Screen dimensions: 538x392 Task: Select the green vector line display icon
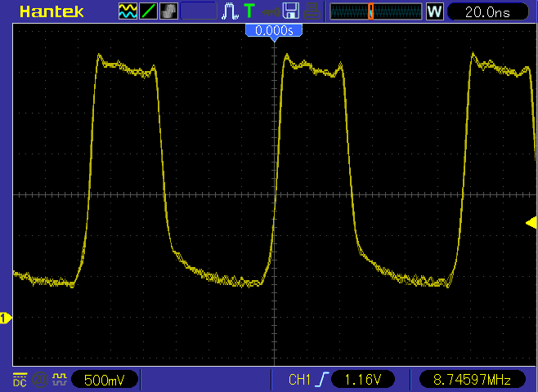tap(149, 11)
